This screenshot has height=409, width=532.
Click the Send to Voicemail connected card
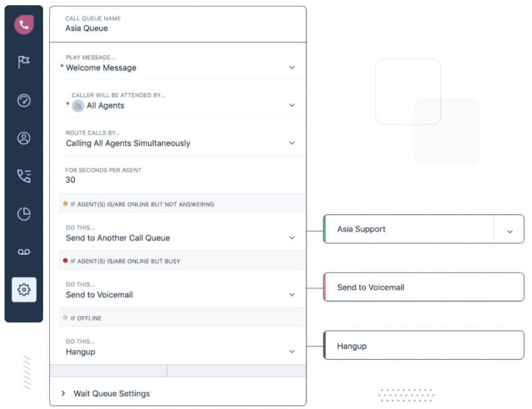point(423,287)
